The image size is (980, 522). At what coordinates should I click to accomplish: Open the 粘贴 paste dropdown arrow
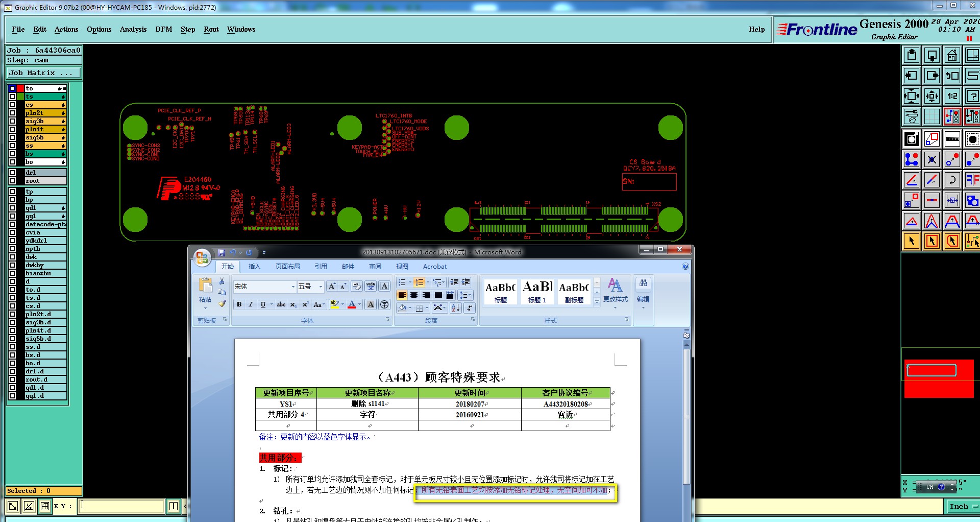click(205, 309)
